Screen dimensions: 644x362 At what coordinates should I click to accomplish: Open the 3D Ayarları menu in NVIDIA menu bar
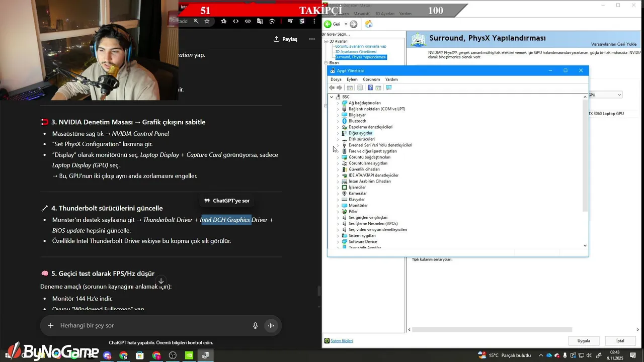(385, 14)
